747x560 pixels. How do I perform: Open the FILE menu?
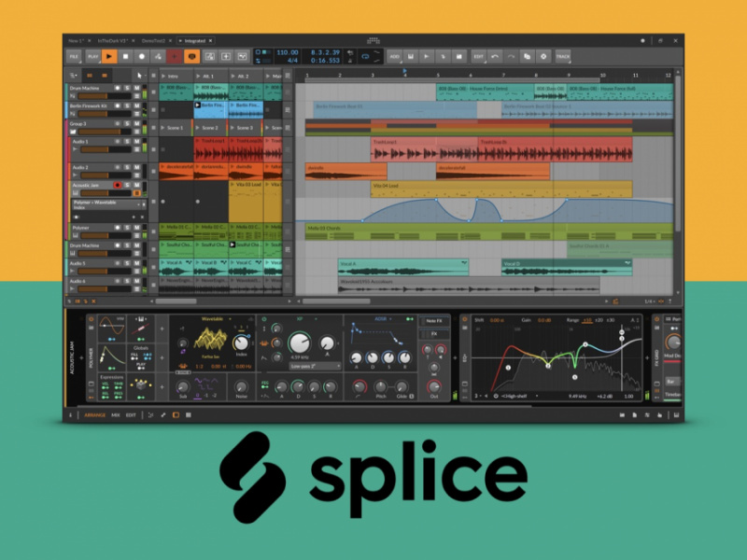tap(74, 56)
